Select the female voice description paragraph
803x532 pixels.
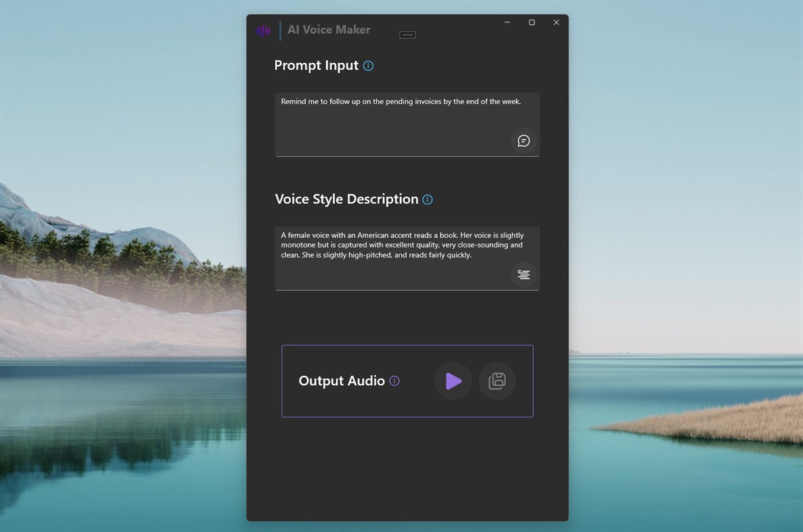402,245
